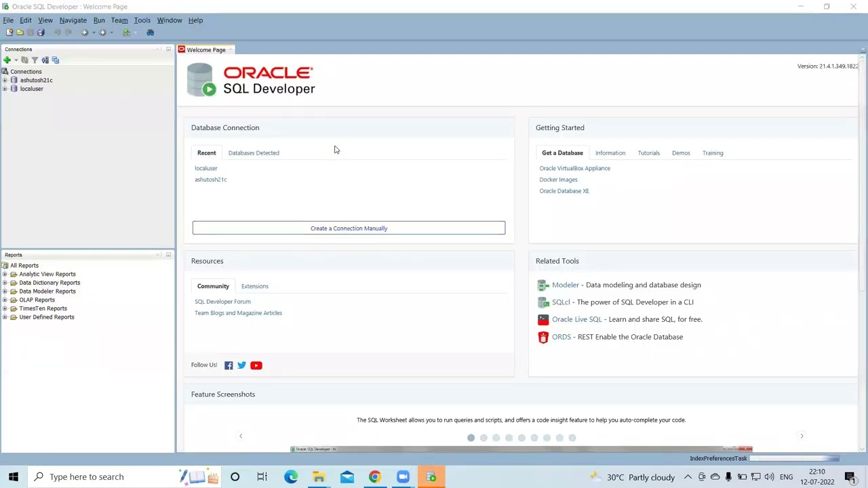Switch to the Demos tab
This screenshot has height=488, width=868.
[x=681, y=153]
